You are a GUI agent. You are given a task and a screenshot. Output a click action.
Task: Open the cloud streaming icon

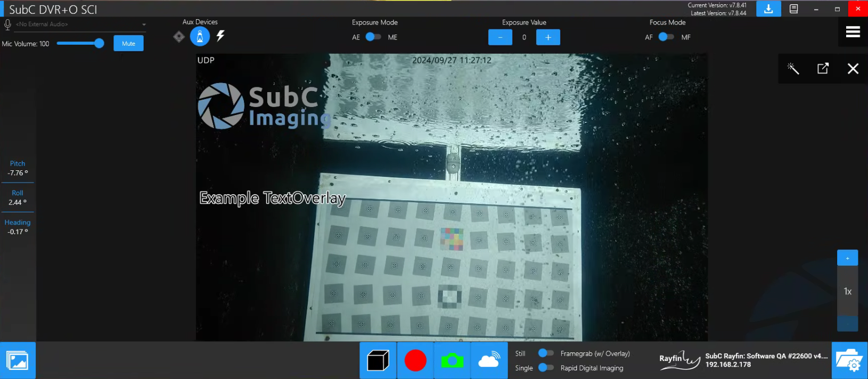pyautogui.click(x=489, y=360)
